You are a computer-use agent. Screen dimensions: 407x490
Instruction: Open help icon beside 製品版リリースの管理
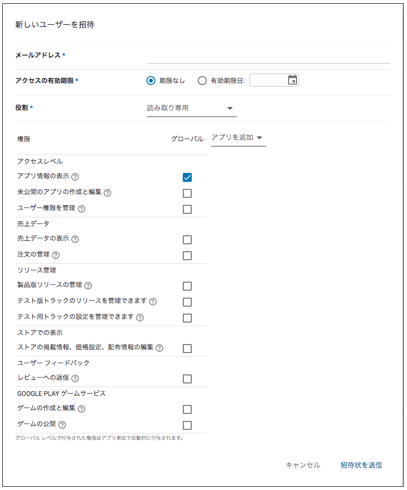(x=88, y=285)
